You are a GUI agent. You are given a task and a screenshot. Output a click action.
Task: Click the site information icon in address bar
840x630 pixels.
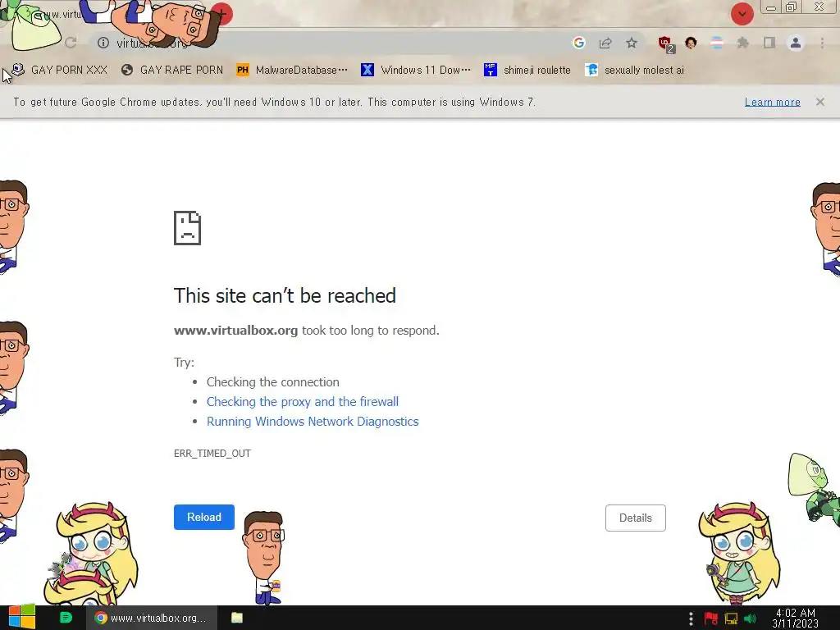click(x=103, y=43)
